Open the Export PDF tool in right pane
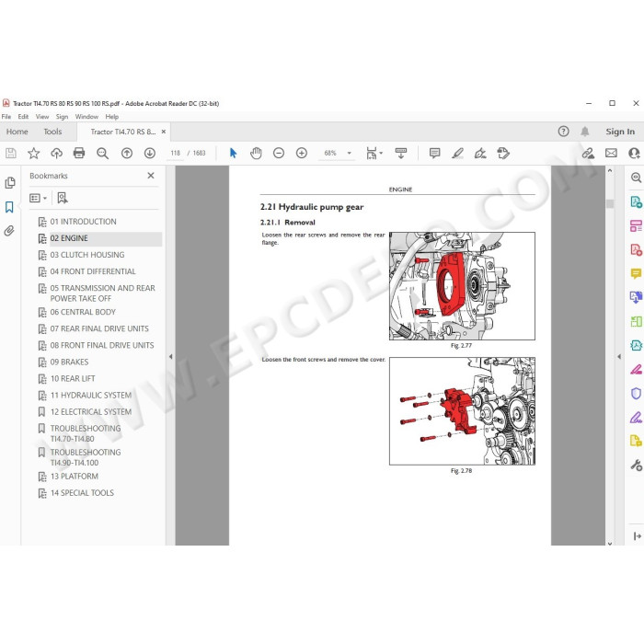The width and height of the screenshot is (644, 644). click(x=636, y=201)
